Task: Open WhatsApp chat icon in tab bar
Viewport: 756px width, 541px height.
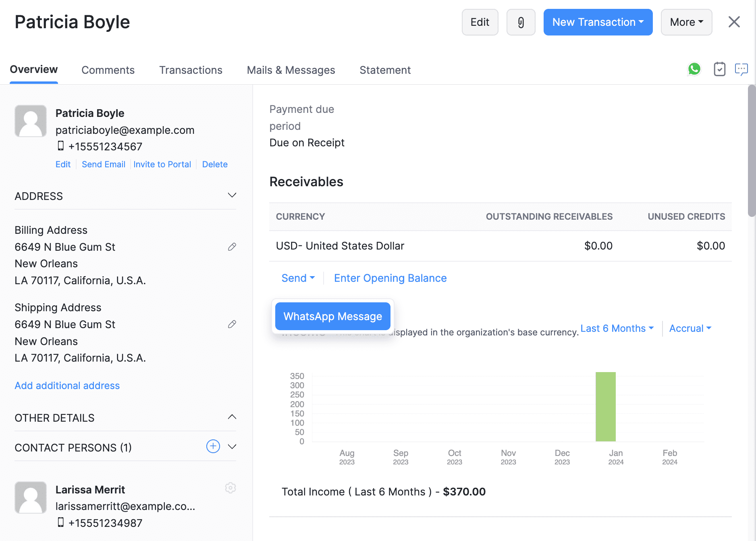Action: [x=694, y=69]
